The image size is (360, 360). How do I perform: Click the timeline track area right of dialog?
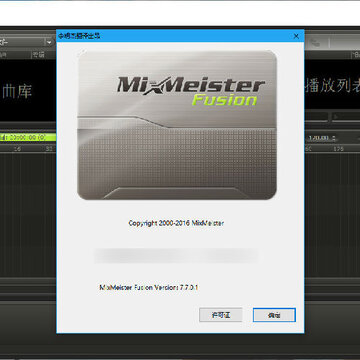click(x=332, y=213)
